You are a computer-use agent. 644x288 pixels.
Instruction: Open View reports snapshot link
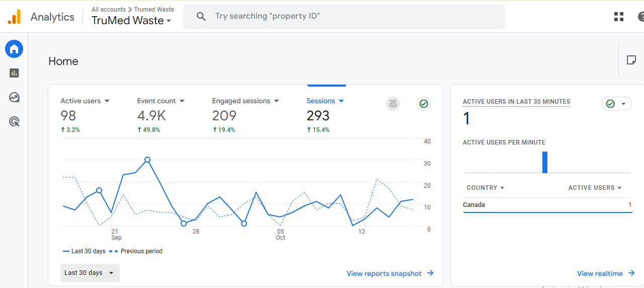coord(390,273)
